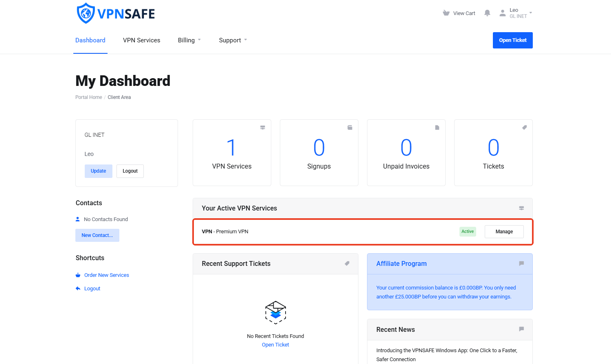Open the shopping cart icon

click(446, 13)
